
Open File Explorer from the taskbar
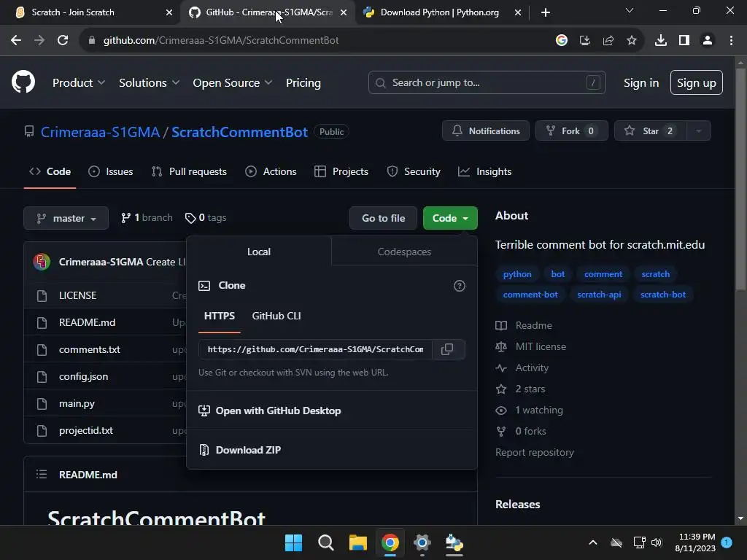pos(357,542)
